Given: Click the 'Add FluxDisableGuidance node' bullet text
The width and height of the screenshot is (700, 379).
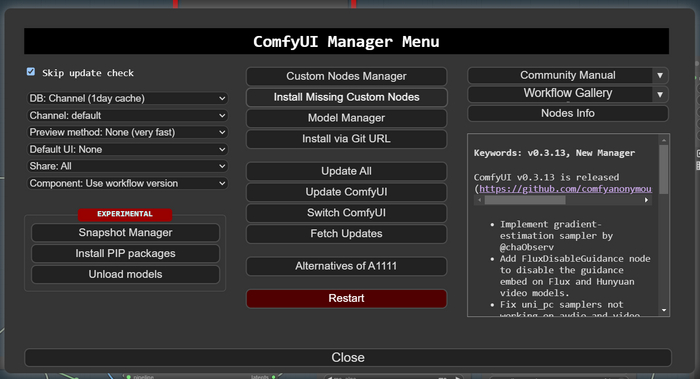Looking at the screenshot, I should coord(575,276).
